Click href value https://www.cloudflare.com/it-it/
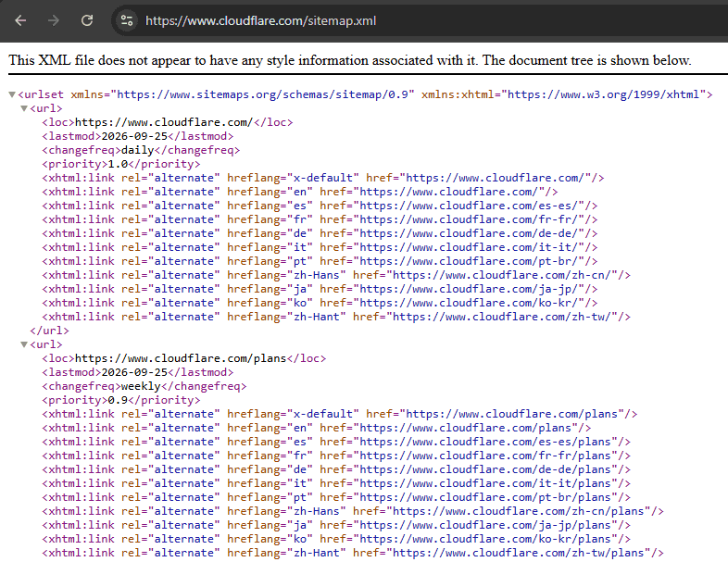 point(469,248)
